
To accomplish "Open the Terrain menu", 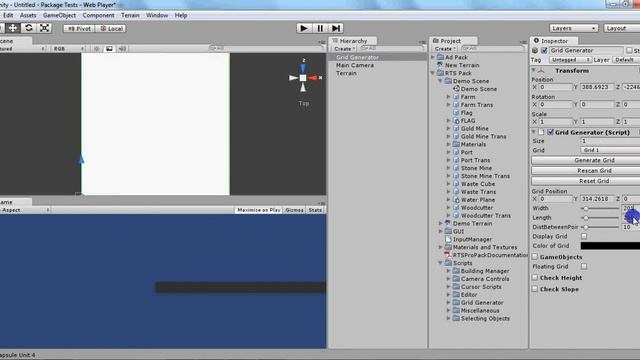I will (130, 15).
